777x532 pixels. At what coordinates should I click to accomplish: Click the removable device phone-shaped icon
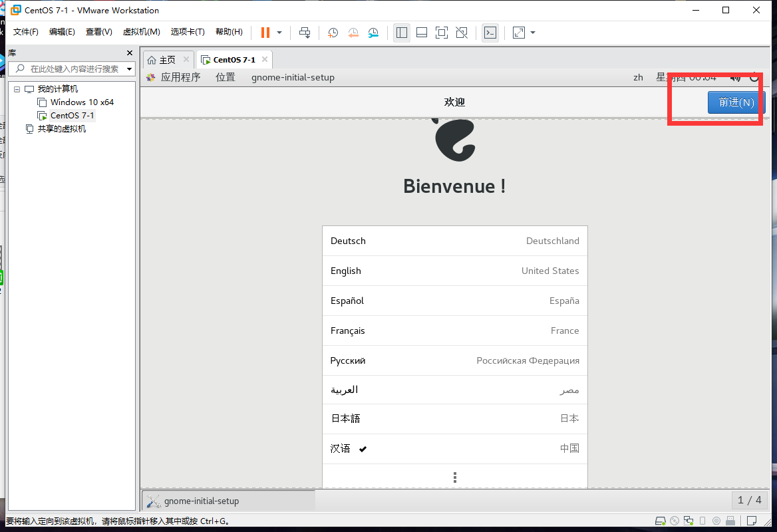click(x=702, y=521)
